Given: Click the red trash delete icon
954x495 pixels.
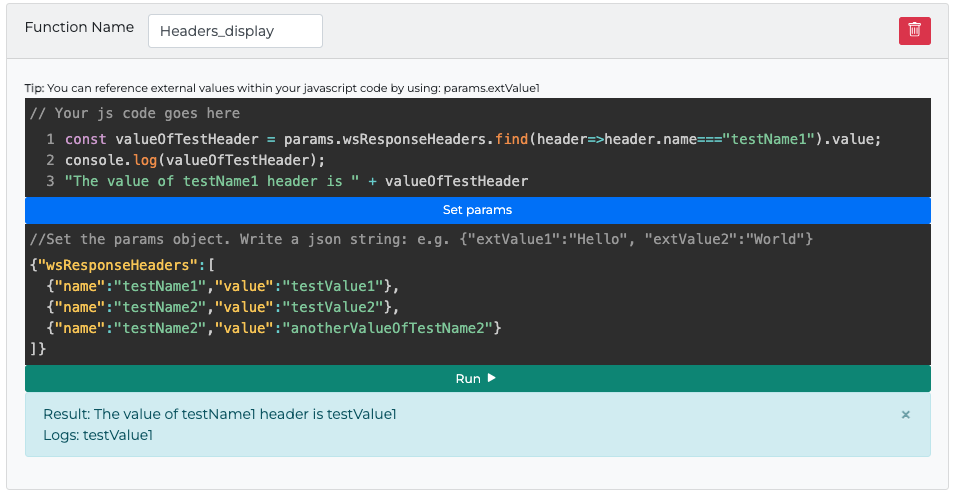Looking at the screenshot, I should 914,30.
